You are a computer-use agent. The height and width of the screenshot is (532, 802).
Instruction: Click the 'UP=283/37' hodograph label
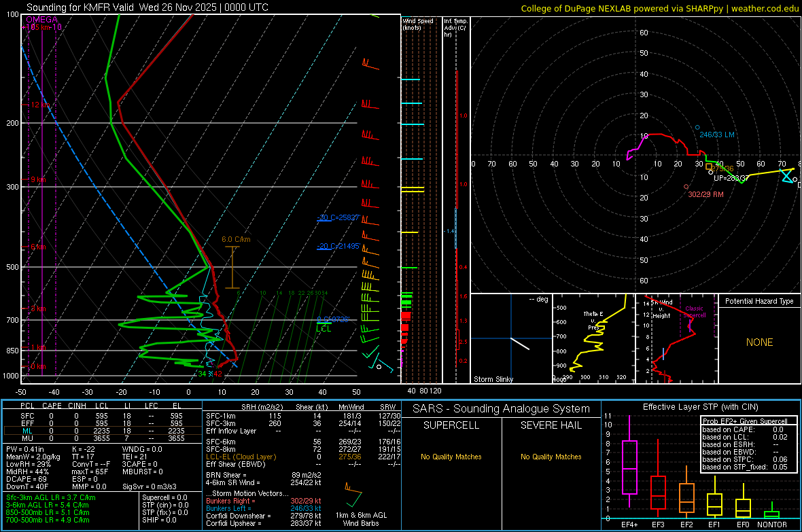tap(731, 178)
